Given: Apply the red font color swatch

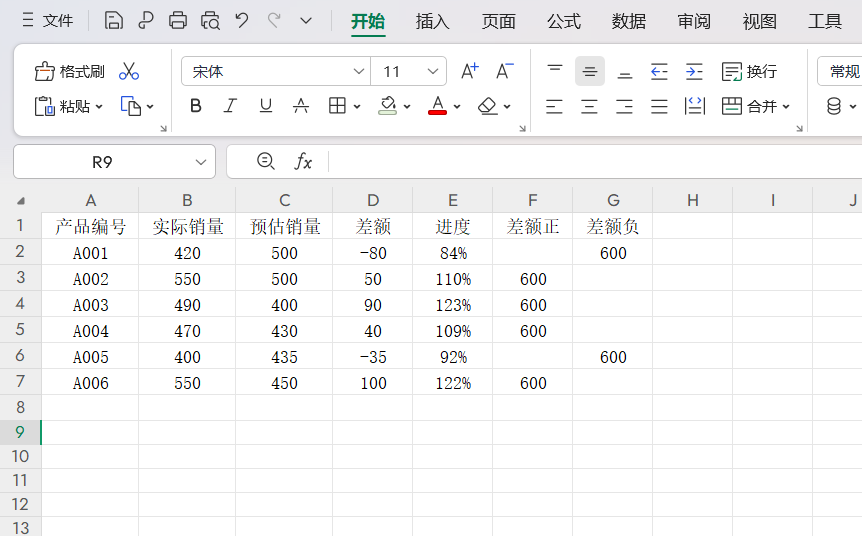Looking at the screenshot, I should (437, 106).
